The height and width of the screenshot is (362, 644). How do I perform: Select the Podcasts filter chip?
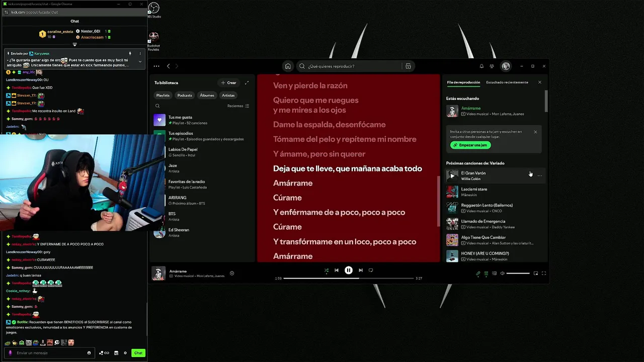coord(185,95)
